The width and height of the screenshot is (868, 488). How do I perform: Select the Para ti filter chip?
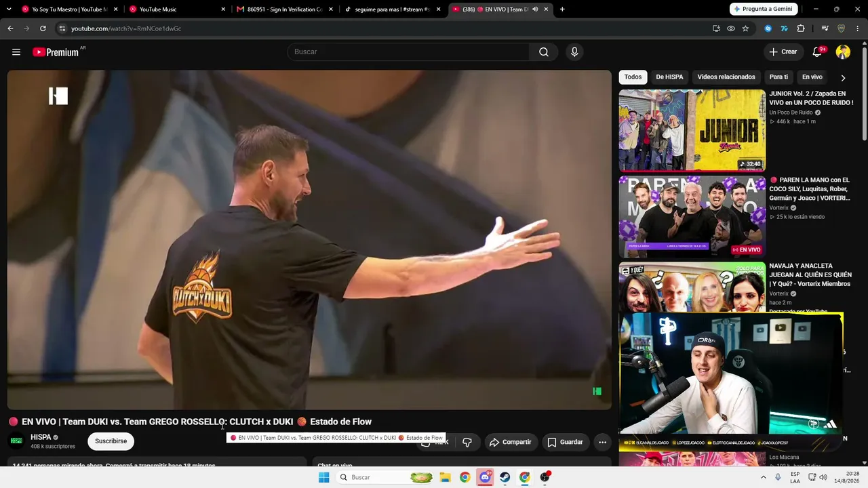click(x=778, y=77)
